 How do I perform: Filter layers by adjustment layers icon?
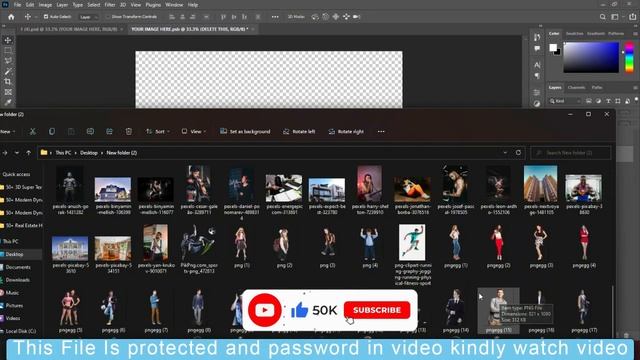click(598, 101)
